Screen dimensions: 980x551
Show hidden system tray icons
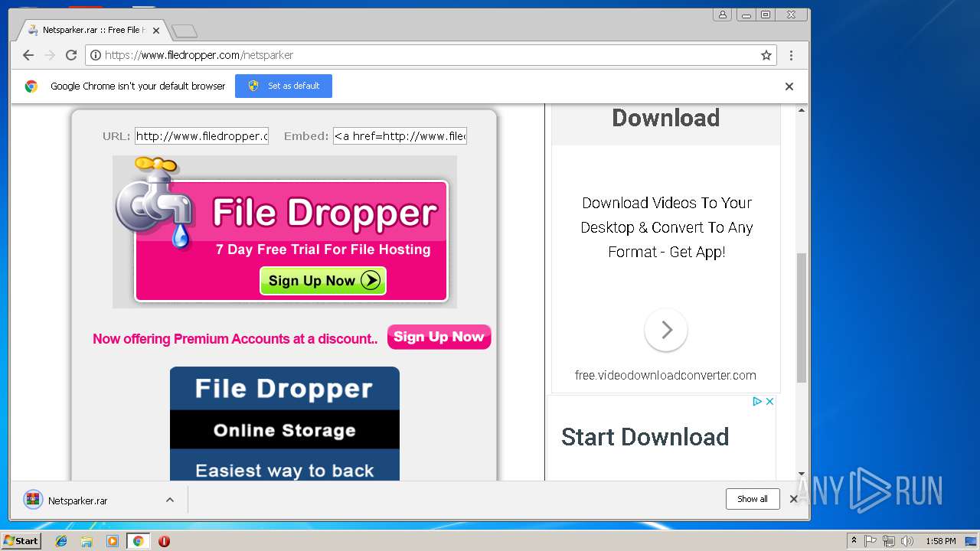click(854, 541)
